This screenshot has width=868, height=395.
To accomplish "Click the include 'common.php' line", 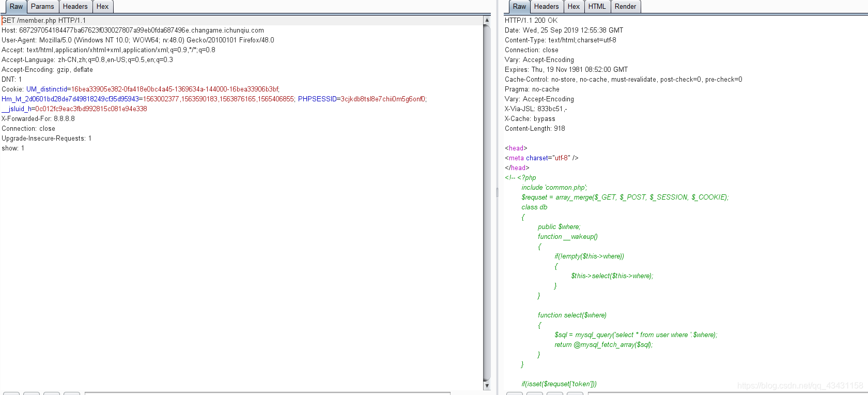I will [x=554, y=188].
